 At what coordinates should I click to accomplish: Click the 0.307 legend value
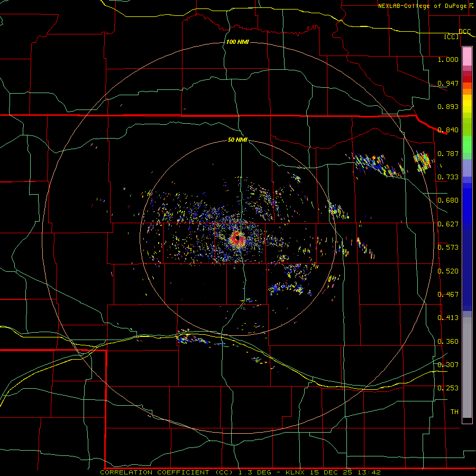[x=448, y=364]
